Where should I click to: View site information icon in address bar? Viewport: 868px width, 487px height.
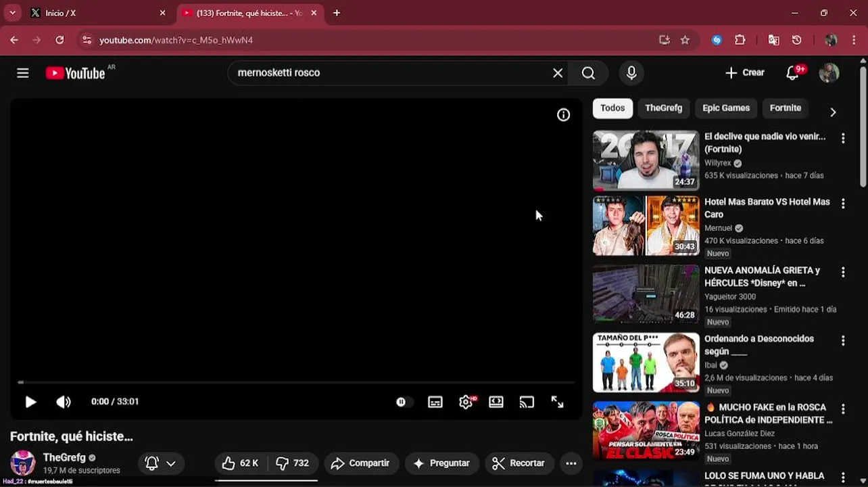tap(87, 40)
